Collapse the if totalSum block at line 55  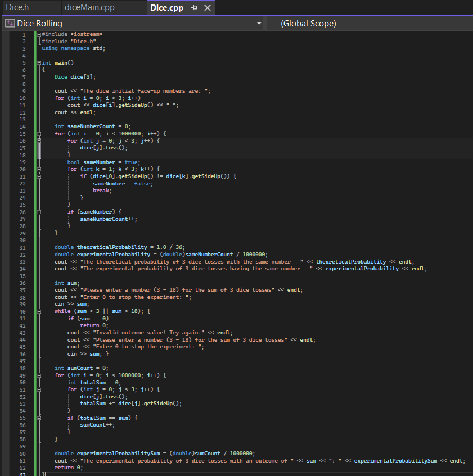click(39, 418)
